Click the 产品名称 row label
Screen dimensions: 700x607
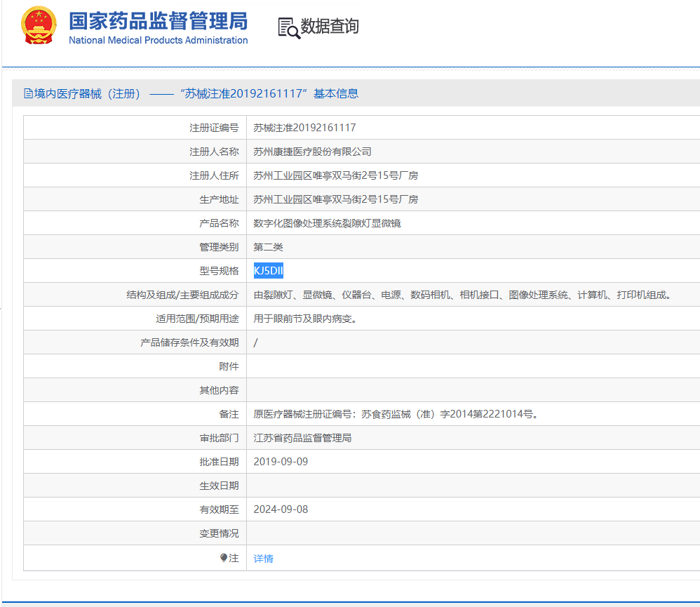pos(220,223)
